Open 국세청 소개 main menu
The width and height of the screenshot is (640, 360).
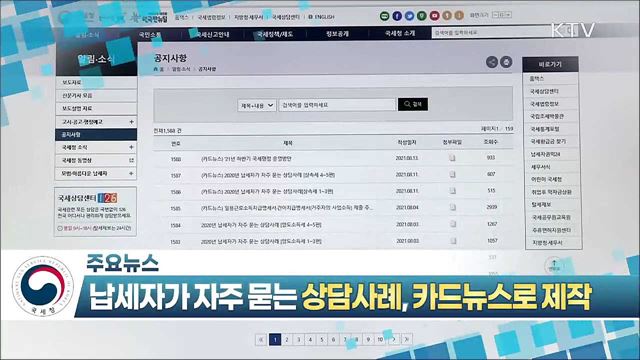pyautogui.click(x=400, y=33)
